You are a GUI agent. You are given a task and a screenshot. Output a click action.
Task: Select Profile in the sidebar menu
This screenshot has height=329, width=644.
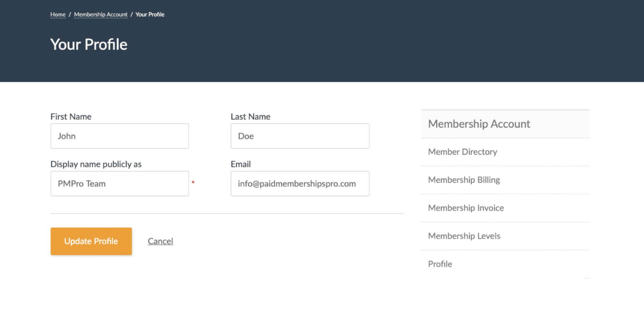click(x=440, y=264)
